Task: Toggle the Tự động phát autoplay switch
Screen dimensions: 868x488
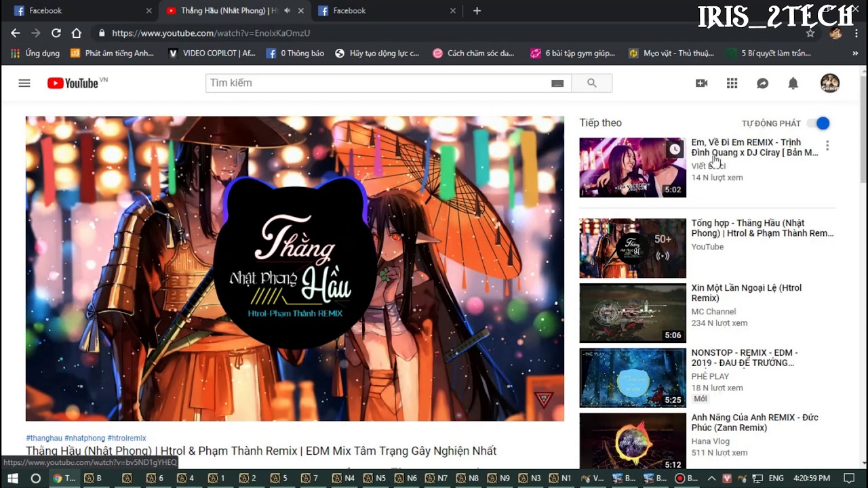Action: pyautogui.click(x=818, y=123)
